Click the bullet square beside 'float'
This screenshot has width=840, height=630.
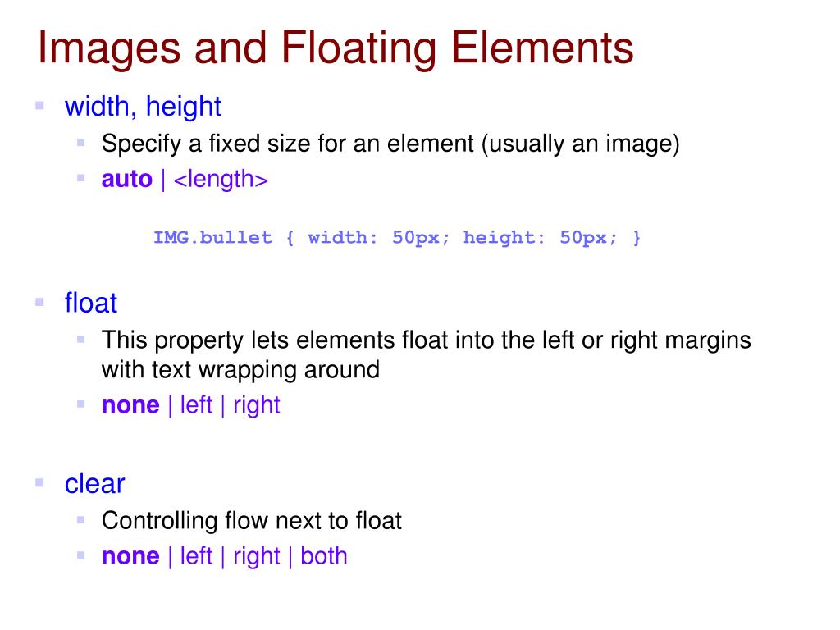[39, 302]
